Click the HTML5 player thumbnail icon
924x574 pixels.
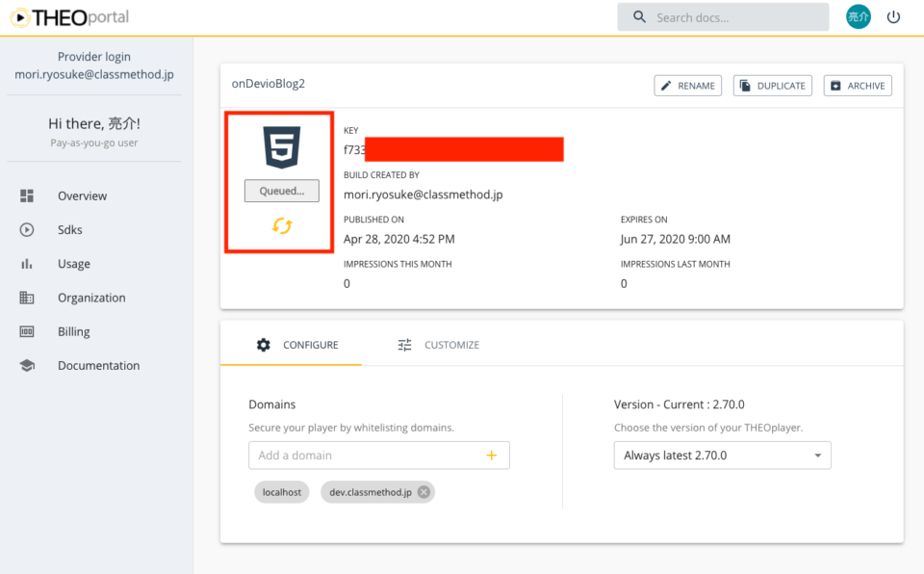tap(279, 146)
